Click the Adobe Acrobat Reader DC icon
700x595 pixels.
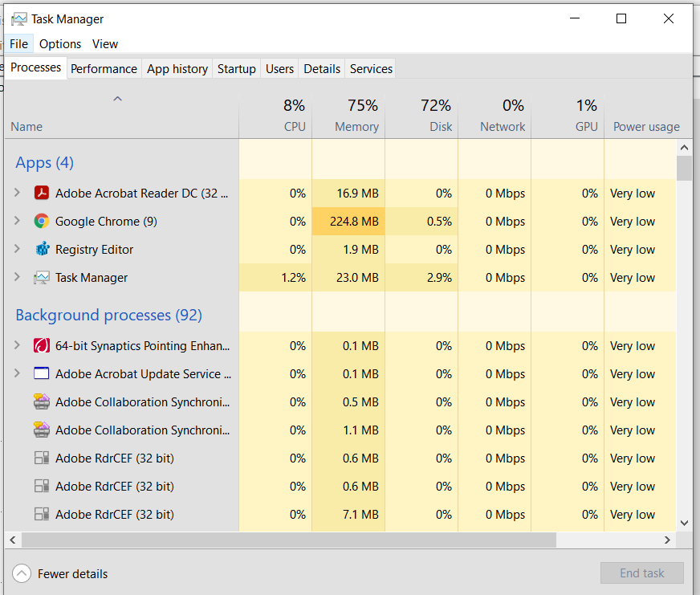tap(42, 194)
